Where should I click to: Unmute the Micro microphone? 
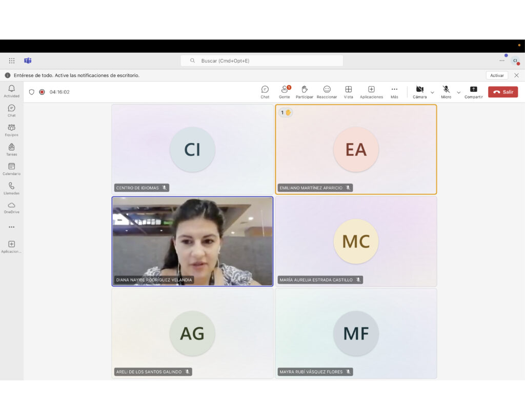446,92
